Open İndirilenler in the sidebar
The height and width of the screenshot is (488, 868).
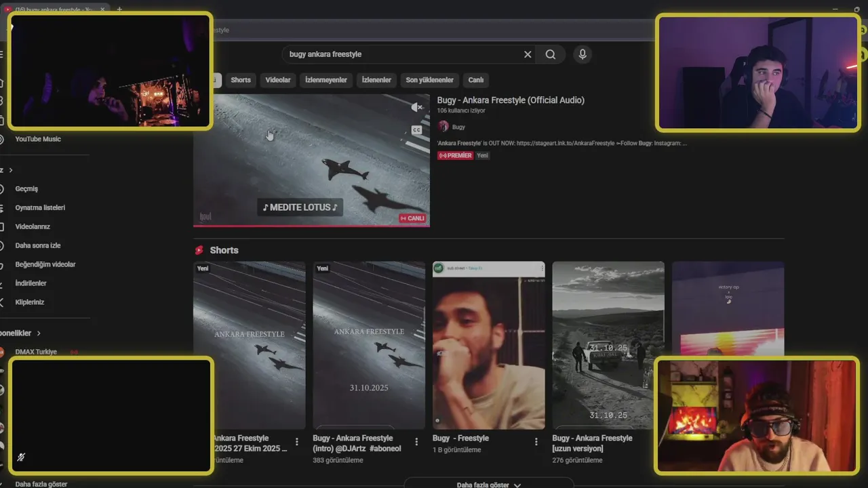tap(31, 283)
